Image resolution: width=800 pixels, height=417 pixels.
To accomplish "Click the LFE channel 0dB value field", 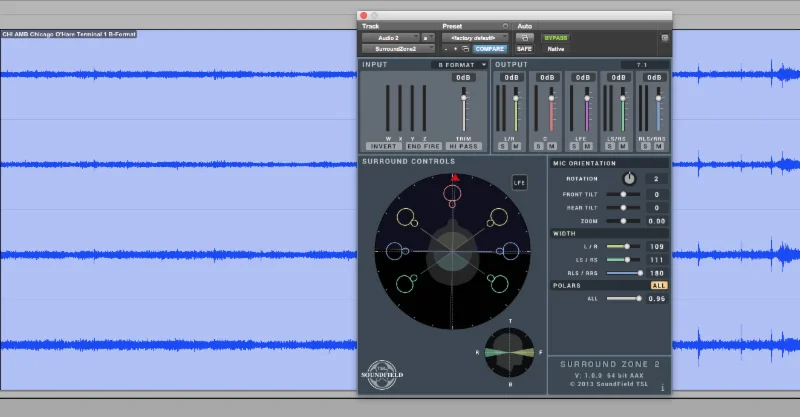I will (x=583, y=78).
